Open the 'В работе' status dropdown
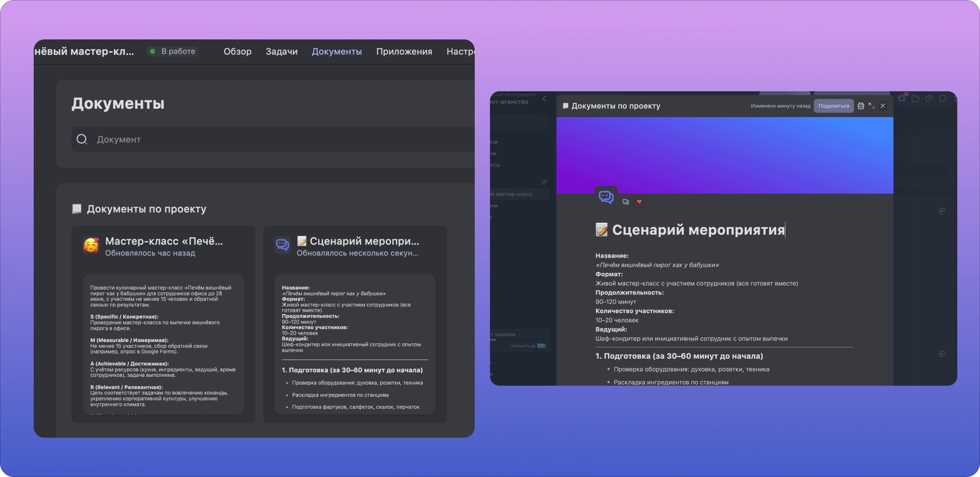The image size is (980, 477). 173,52
